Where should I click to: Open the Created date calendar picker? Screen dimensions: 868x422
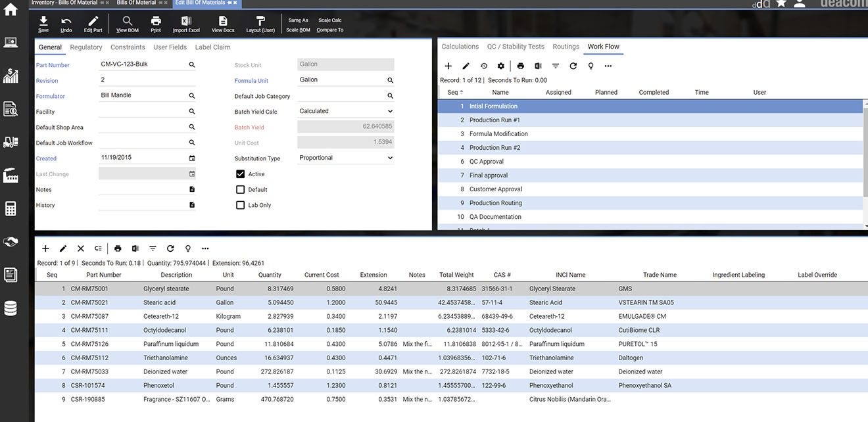coord(192,158)
